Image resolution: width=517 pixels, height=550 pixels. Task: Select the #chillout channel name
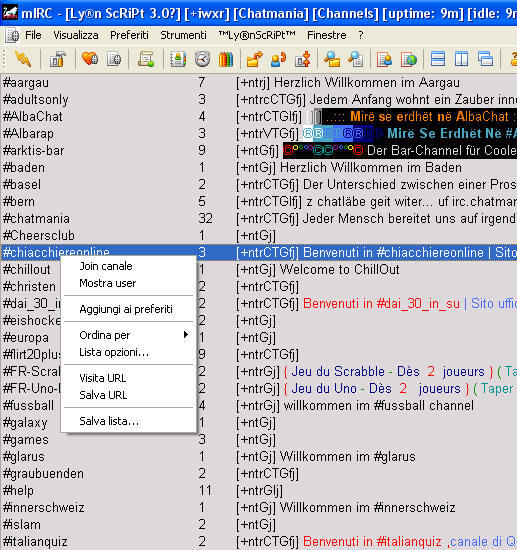click(x=27, y=270)
